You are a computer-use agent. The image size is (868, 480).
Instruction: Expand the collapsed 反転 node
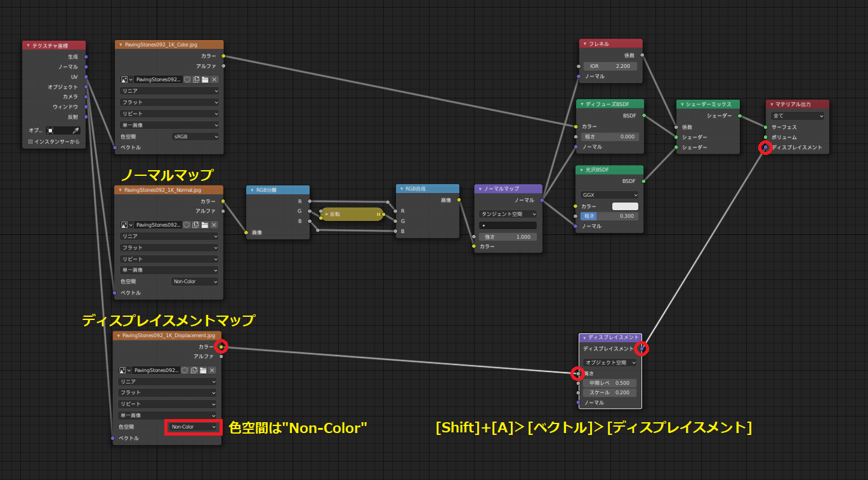pyautogui.click(x=327, y=215)
